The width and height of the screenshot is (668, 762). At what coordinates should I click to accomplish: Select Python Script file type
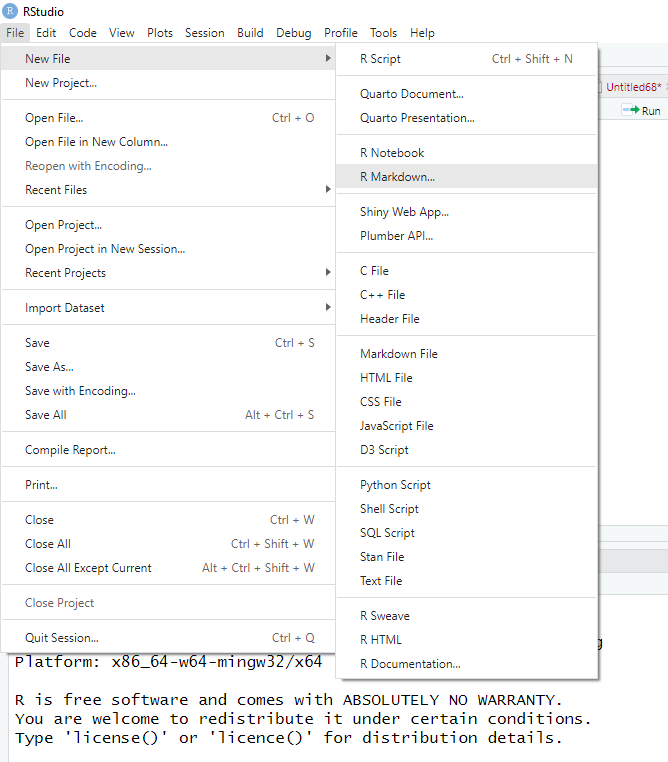tap(395, 485)
